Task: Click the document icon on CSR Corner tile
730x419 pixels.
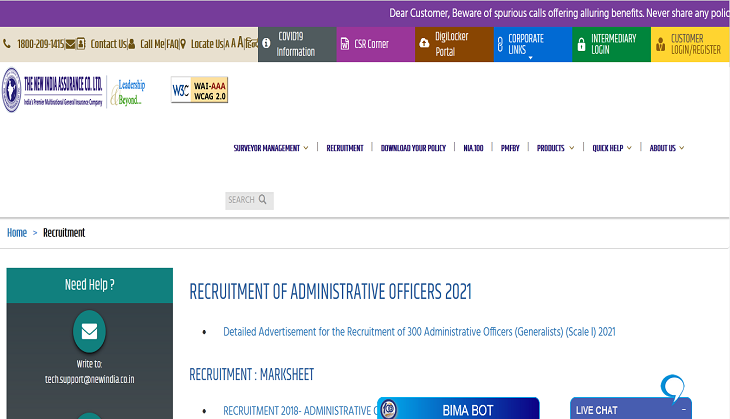Action: (345, 44)
